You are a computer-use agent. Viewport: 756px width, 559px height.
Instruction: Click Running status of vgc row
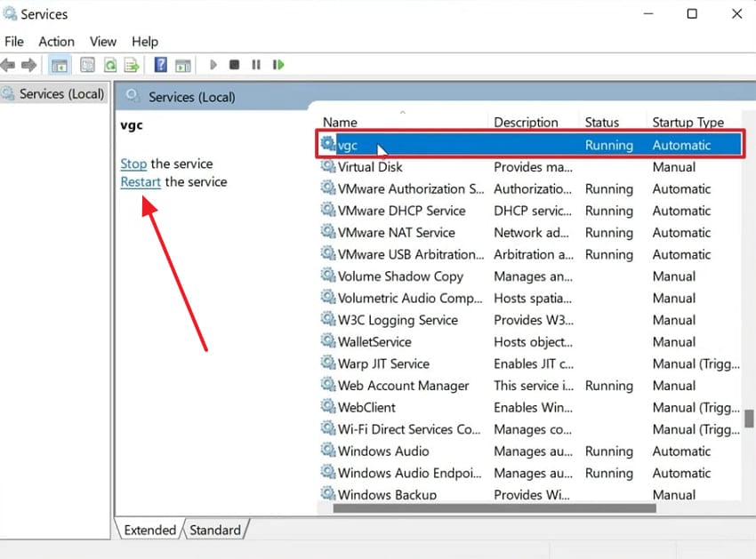tap(609, 145)
